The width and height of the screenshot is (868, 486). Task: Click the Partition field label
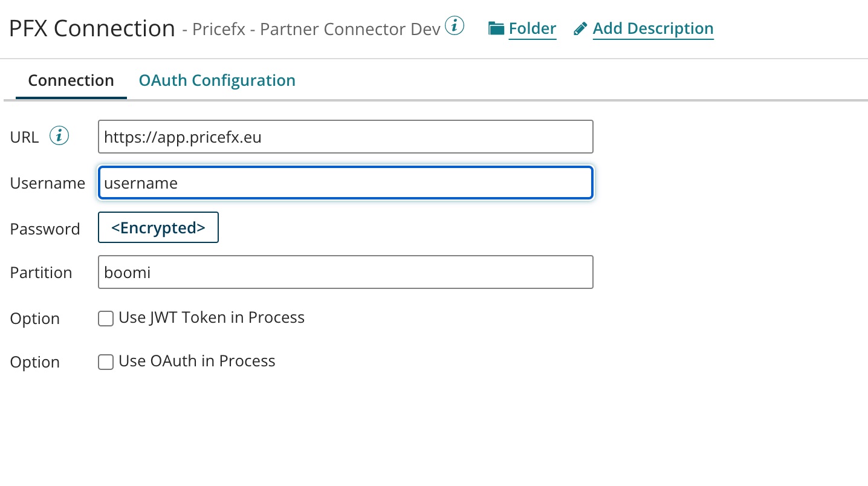tap(41, 273)
